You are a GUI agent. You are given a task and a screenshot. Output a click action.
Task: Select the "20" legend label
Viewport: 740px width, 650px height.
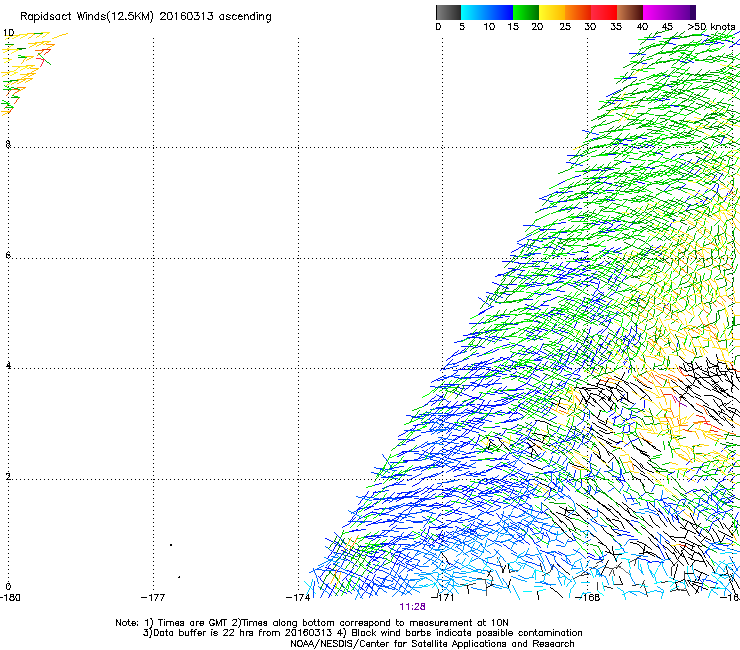click(x=537, y=27)
